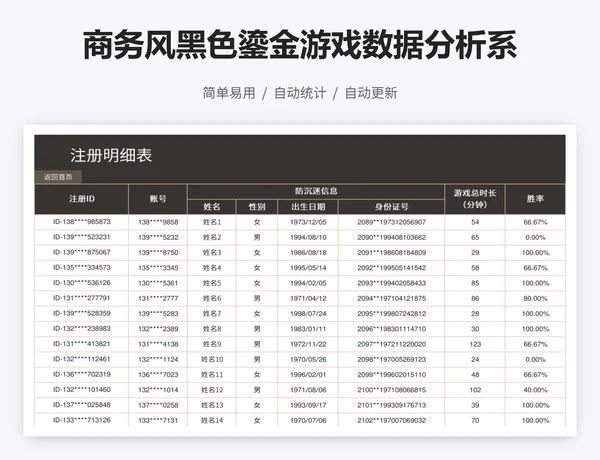
Task: Click account cell 132****1124
Action: click(158, 359)
